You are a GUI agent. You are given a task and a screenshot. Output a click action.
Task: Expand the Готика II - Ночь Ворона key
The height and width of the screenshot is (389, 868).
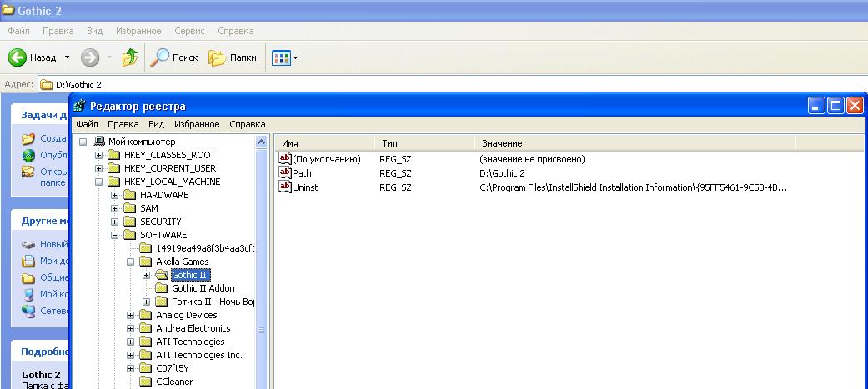coord(146,302)
